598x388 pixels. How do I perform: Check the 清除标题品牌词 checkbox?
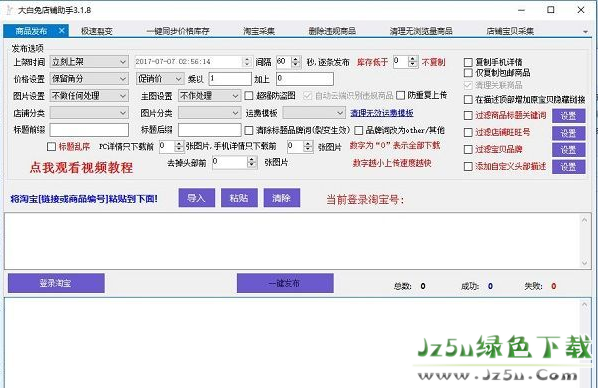(249, 130)
